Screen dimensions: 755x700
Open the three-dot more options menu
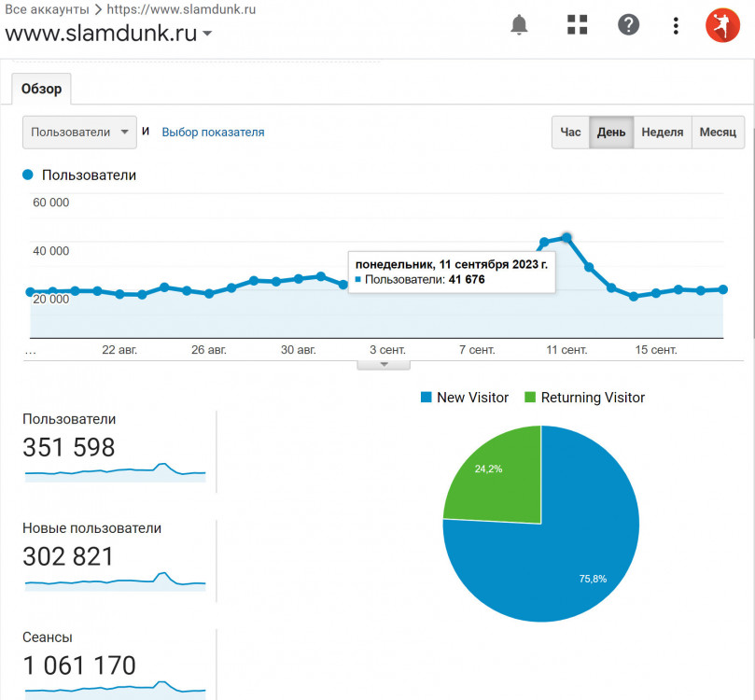[x=676, y=25]
